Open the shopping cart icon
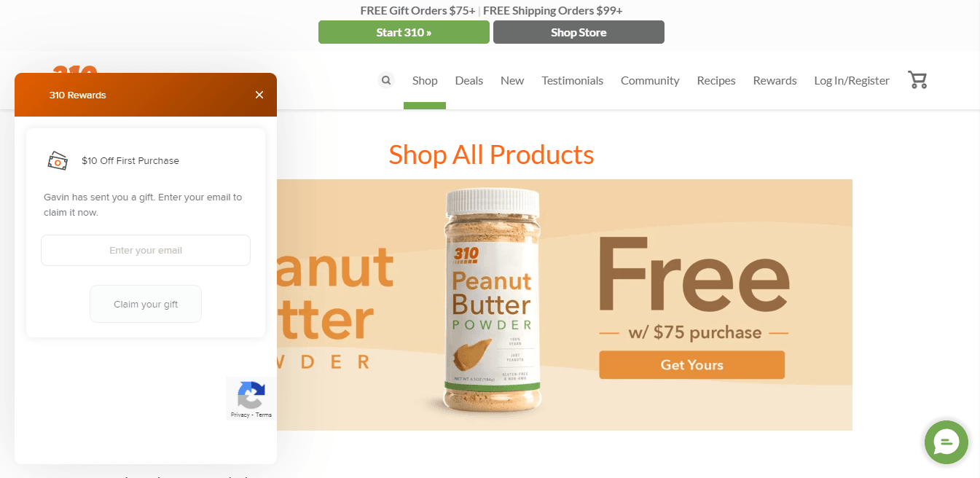Screen dimensions: 980x478 click(917, 80)
